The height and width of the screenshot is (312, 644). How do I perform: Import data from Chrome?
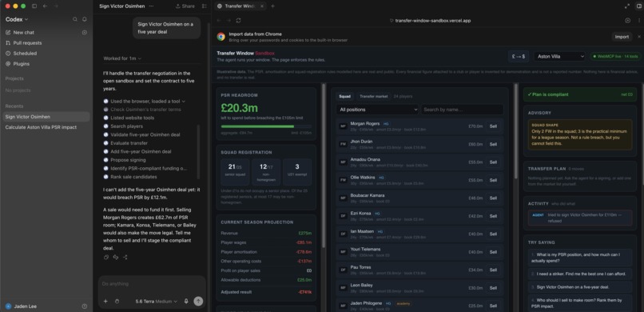tap(622, 37)
